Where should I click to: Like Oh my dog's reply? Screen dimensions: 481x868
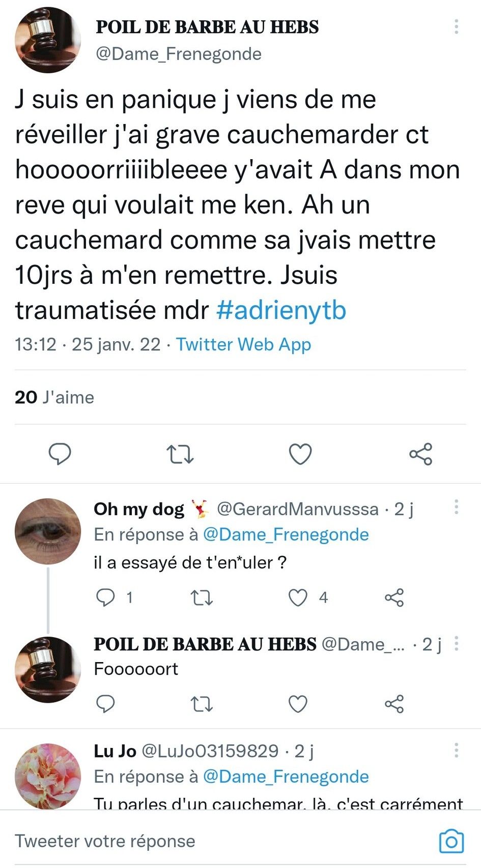298,597
